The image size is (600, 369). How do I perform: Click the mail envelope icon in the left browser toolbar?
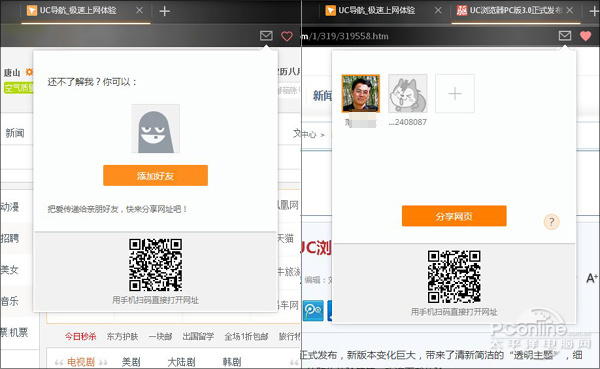point(266,36)
